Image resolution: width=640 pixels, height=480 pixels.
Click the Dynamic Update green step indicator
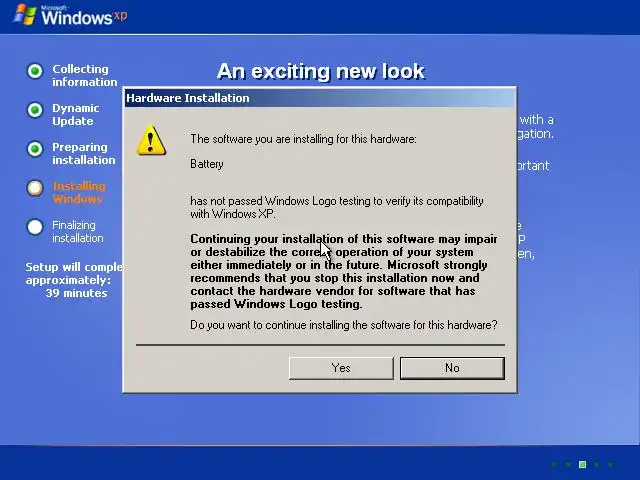35,110
